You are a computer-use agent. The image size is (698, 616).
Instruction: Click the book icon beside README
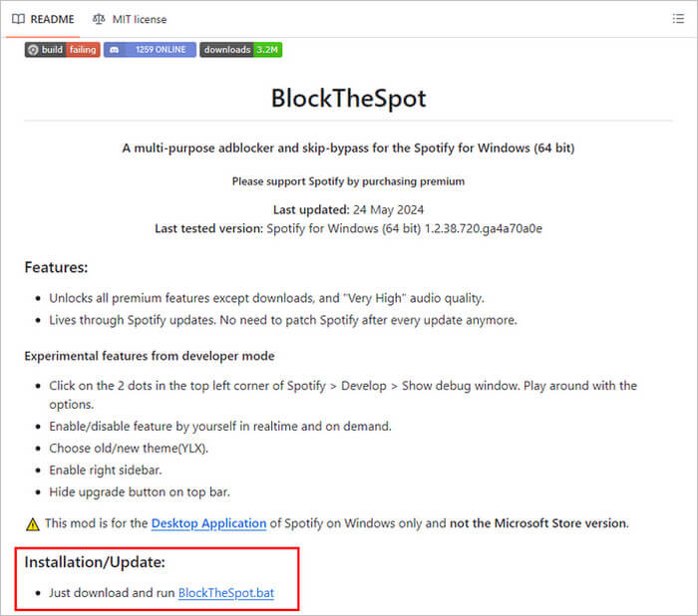pyautogui.click(x=19, y=19)
